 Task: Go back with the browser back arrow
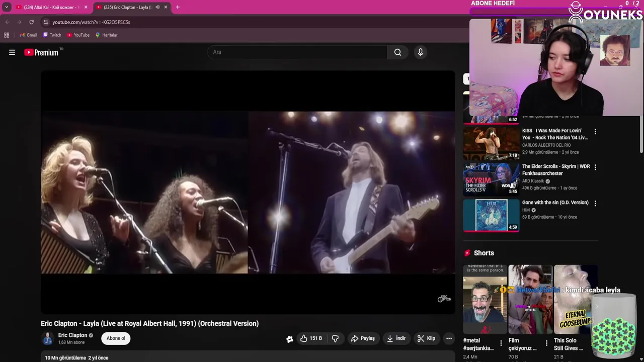coord(7,22)
